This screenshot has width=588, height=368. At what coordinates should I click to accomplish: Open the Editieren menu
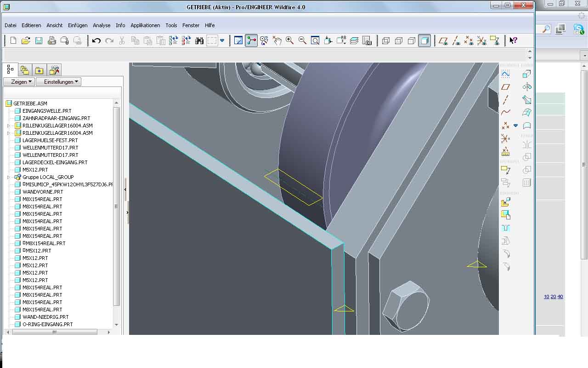pyautogui.click(x=31, y=25)
